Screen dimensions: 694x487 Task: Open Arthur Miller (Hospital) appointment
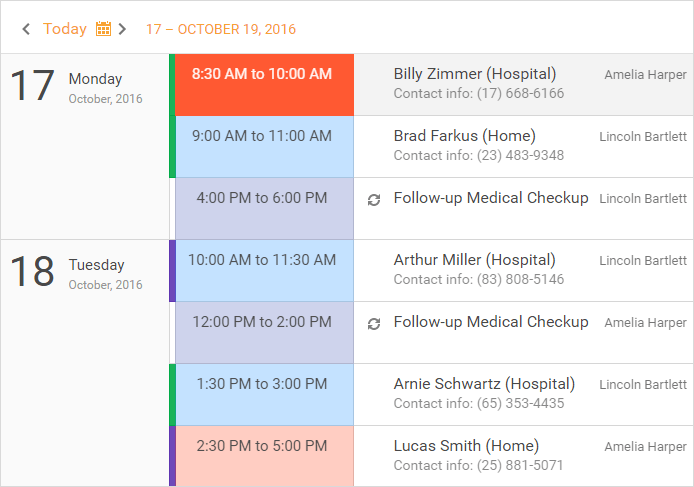coord(474,260)
